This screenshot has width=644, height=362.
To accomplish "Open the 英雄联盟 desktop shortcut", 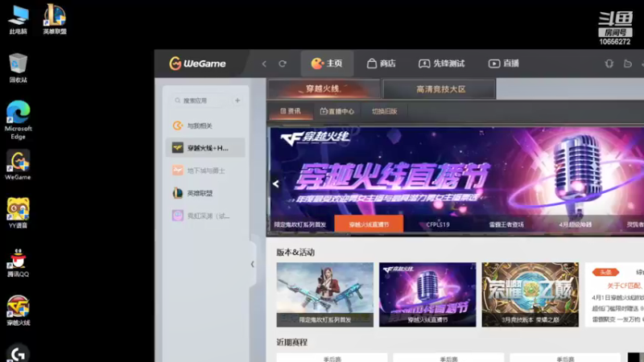I will click(x=55, y=19).
